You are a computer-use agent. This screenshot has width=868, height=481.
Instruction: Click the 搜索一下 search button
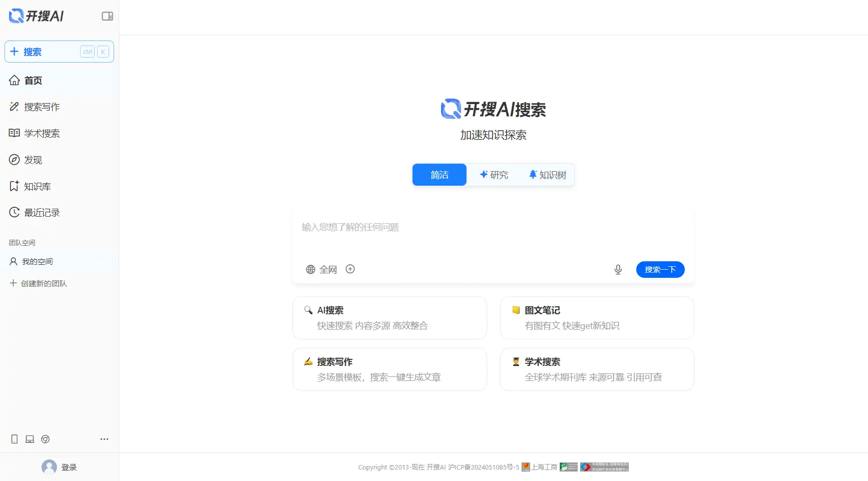(x=660, y=269)
